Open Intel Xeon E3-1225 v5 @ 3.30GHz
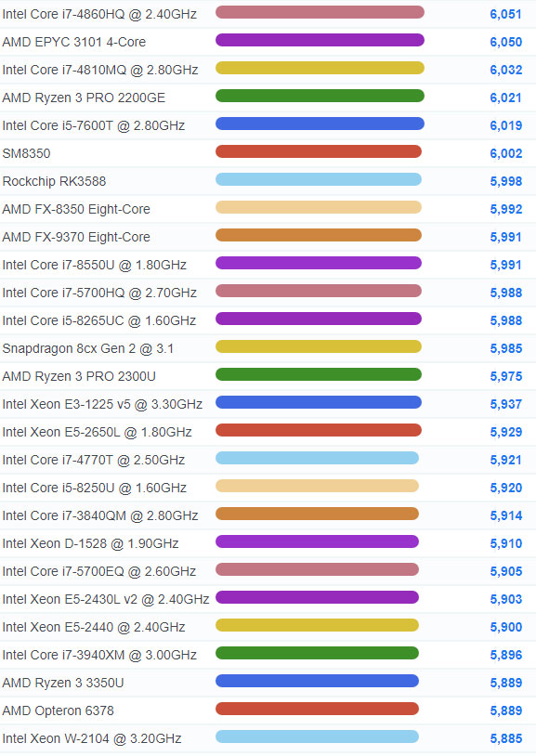 pos(102,405)
